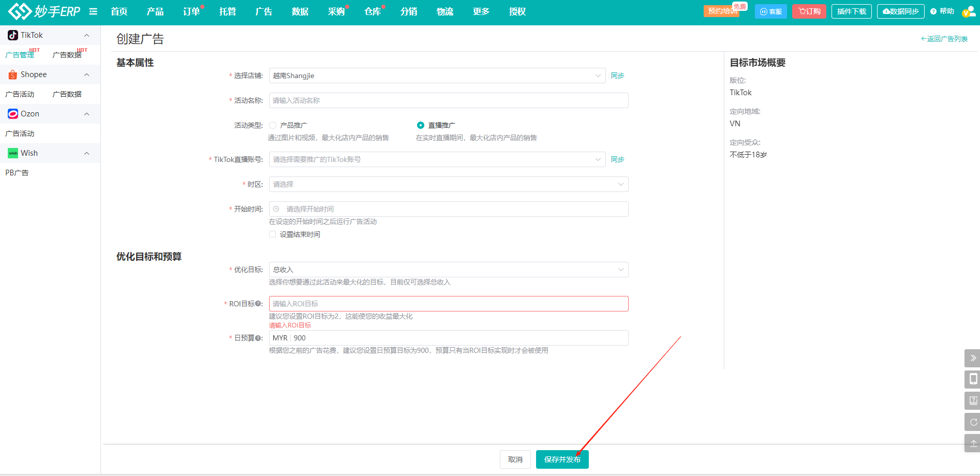Select 直播推广 activity type

coord(421,125)
